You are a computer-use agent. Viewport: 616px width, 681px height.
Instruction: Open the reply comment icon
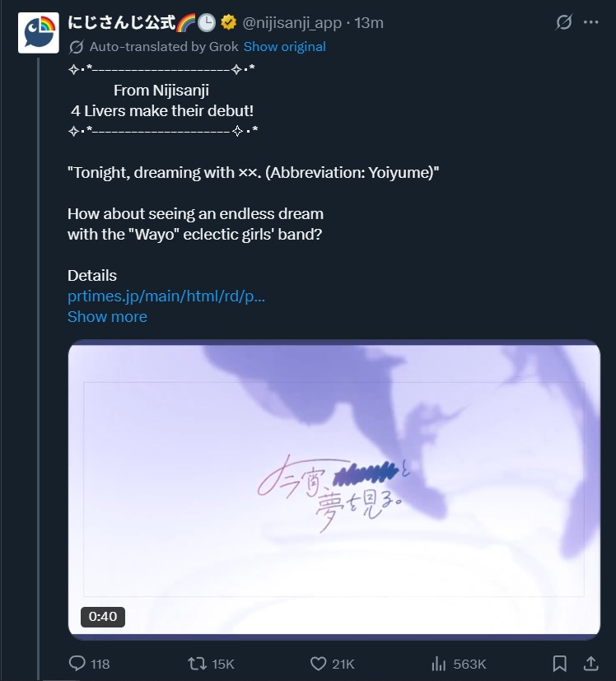[77, 663]
